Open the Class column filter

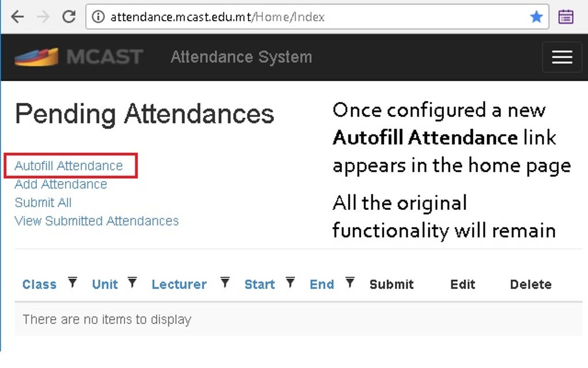coord(72,282)
